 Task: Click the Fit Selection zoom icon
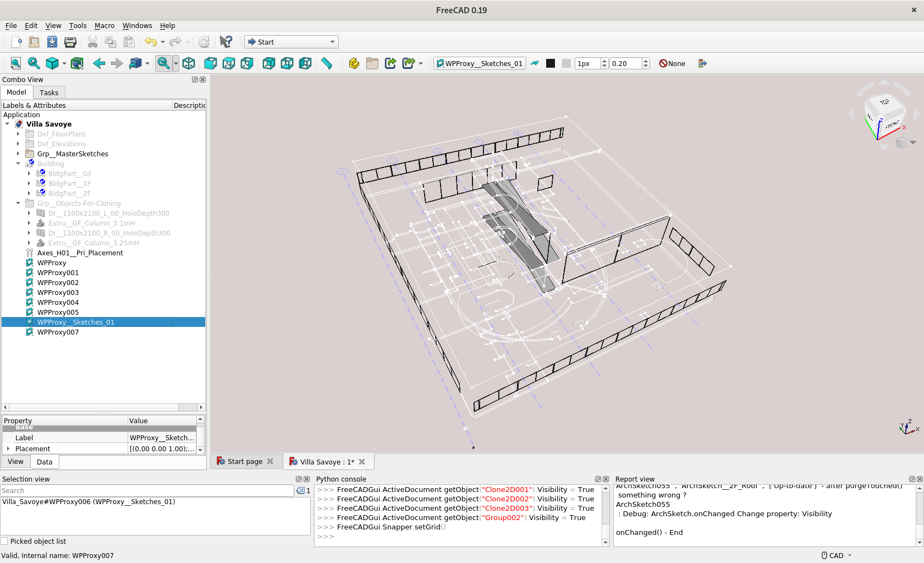34,63
